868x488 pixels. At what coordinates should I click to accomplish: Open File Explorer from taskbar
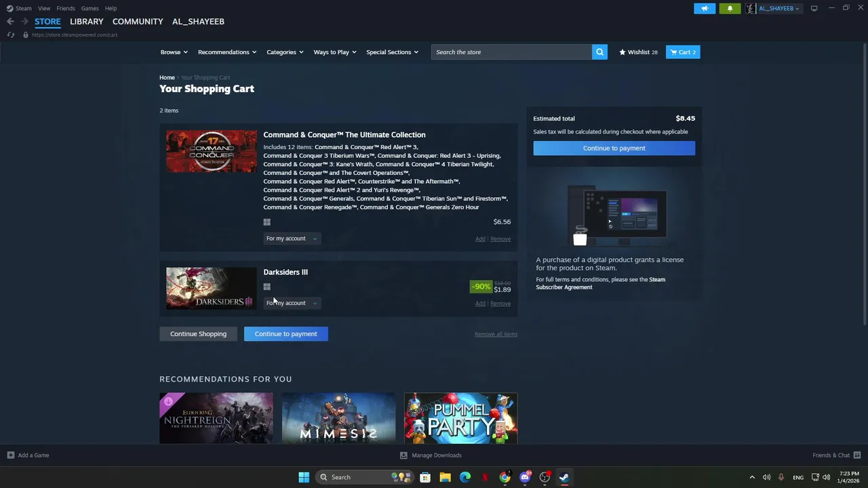tap(445, 477)
